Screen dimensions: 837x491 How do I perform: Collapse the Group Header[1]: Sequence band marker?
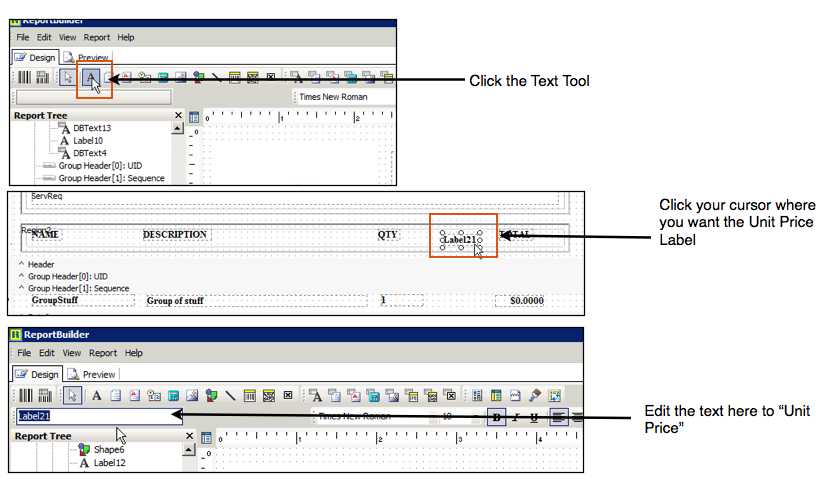click(21, 288)
